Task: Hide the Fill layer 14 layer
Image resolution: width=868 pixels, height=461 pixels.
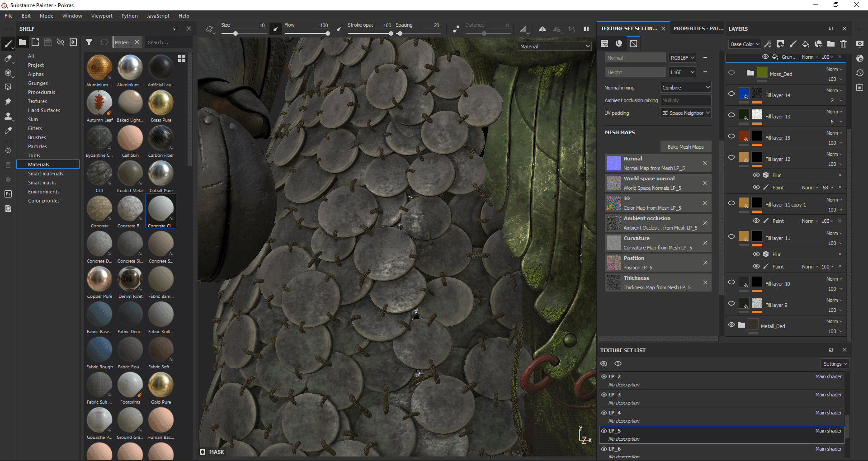Action: pos(731,94)
